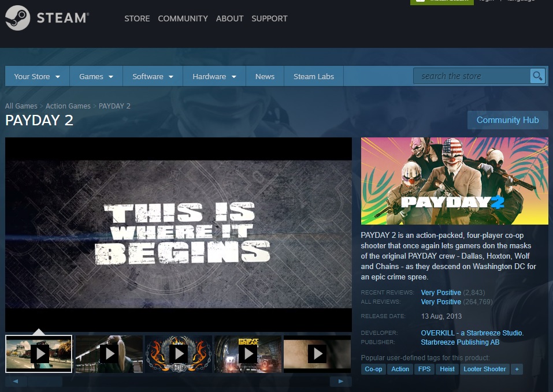Image resolution: width=553 pixels, height=392 pixels.
Task: Select the Co-op tag
Action: point(373,369)
